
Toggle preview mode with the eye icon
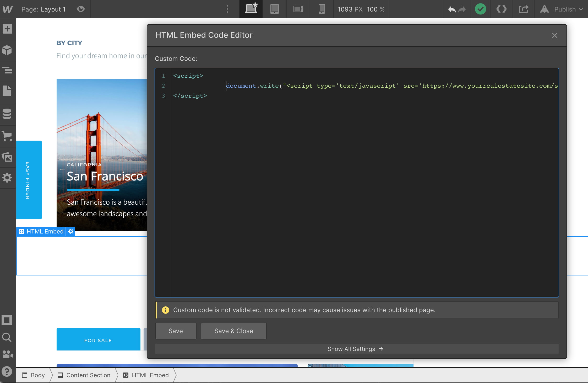point(80,9)
